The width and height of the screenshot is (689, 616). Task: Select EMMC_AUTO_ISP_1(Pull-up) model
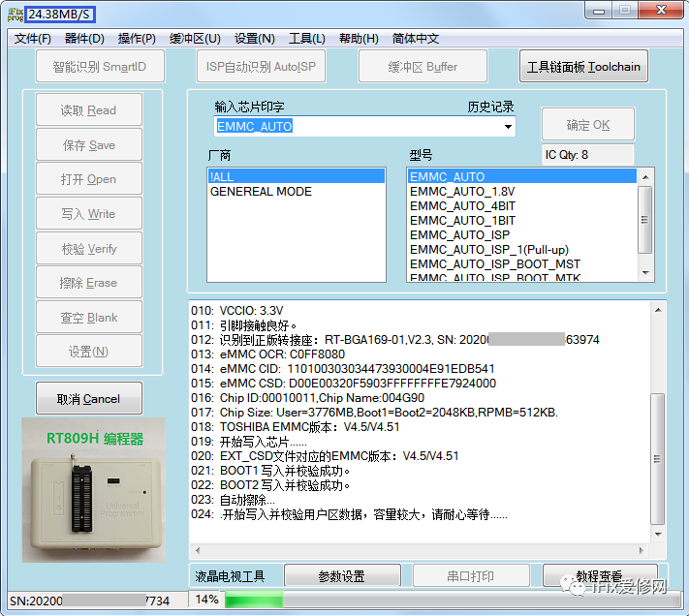pyautogui.click(x=522, y=249)
